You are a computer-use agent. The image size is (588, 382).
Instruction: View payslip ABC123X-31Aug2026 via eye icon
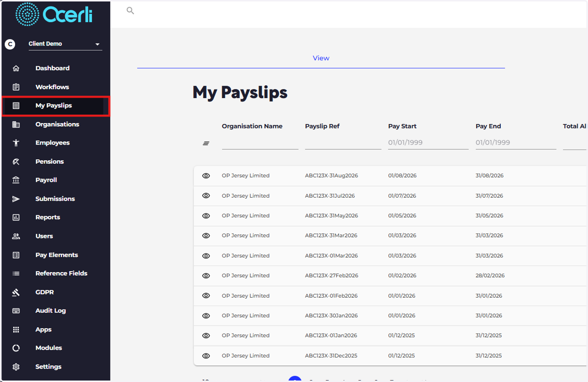[x=206, y=176]
